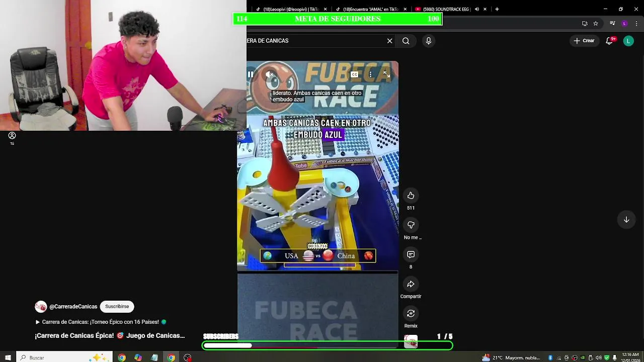Image resolution: width=644 pixels, height=362 pixels.
Task: Mute the SOUNDTRACK EEG tab audio icon
Action: click(x=476, y=9)
